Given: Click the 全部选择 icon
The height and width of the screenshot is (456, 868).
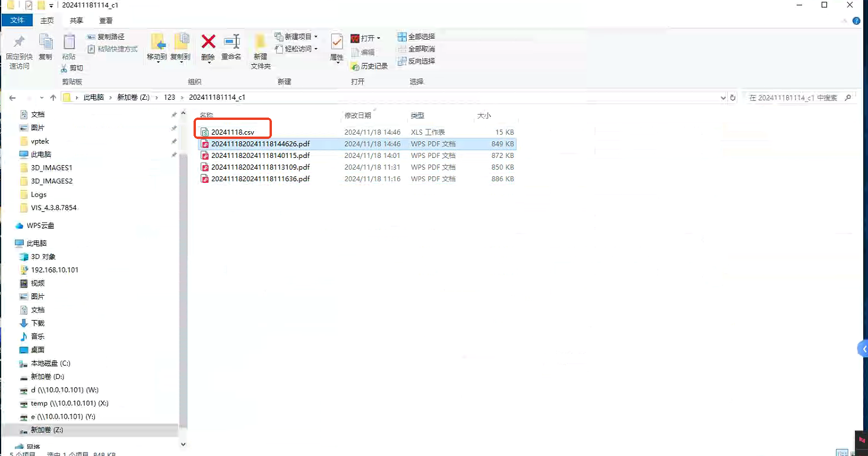Looking at the screenshot, I should [x=402, y=37].
